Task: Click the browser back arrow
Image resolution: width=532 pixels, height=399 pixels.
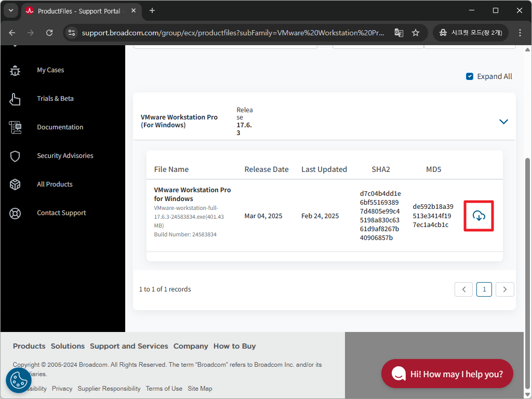Action: (x=12, y=33)
